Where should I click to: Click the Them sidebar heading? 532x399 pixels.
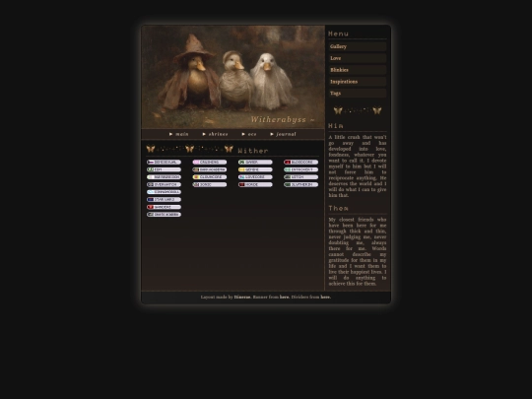338,208
